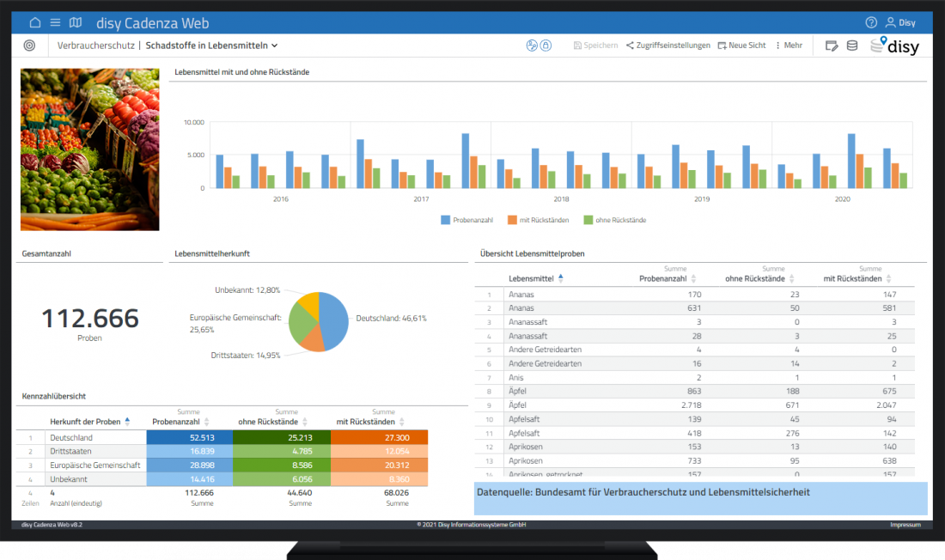The width and height of the screenshot is (945, 560).
Task: Click the Unbekannt: 12,80% pie label
Action: point(247,290)
